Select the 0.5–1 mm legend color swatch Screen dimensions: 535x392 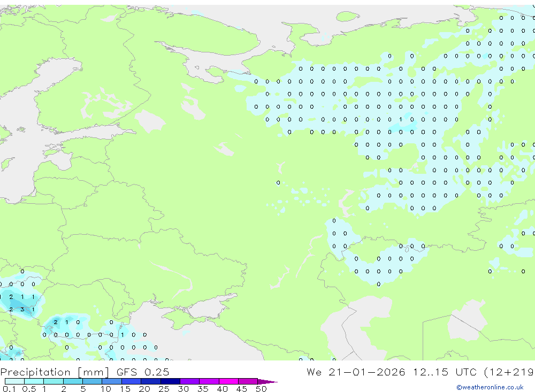pos(34,381)
